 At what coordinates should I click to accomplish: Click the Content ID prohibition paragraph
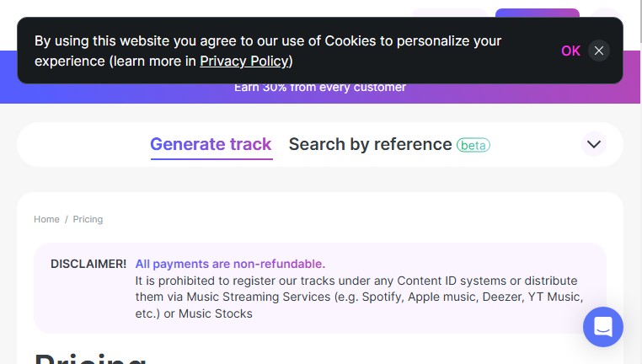pos(359,297)
